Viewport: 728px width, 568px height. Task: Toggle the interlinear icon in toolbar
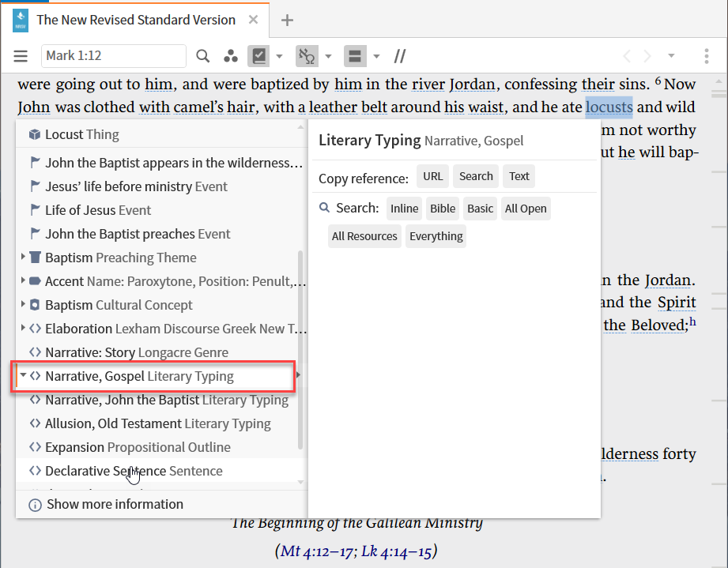(x=307, y=56)
